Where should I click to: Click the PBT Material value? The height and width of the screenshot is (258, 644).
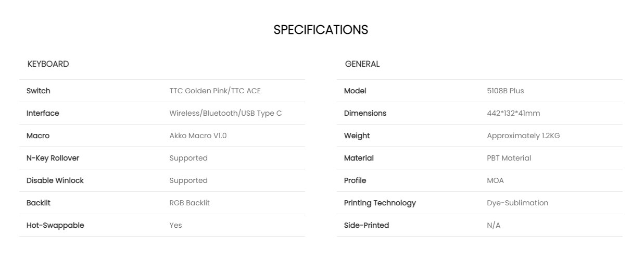(509, 158)
